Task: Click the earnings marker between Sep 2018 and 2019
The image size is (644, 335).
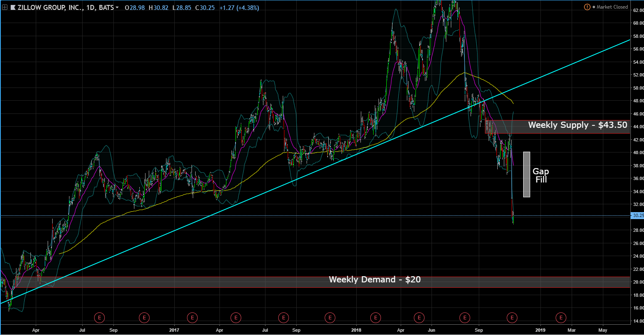Action: coord(512,317)
